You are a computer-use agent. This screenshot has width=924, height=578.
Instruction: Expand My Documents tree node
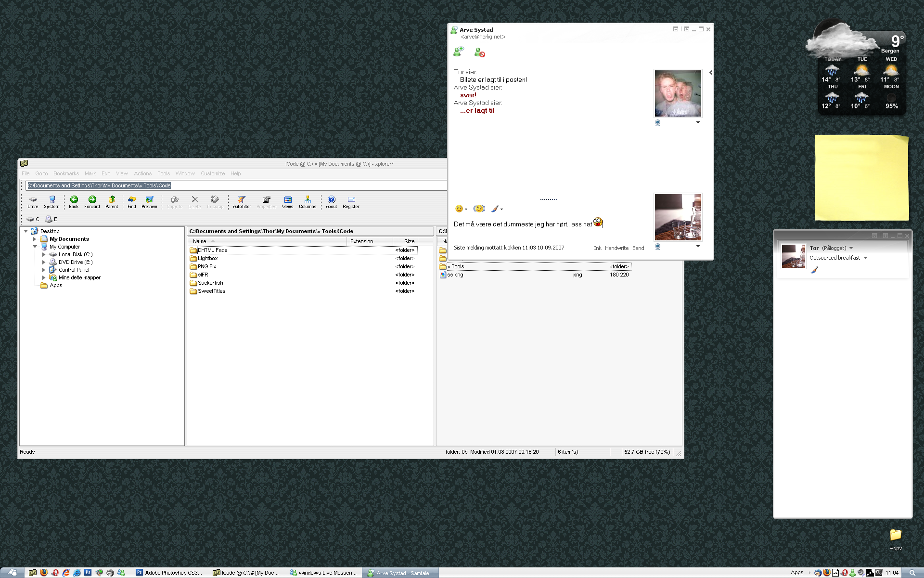[x=35, y=239]
